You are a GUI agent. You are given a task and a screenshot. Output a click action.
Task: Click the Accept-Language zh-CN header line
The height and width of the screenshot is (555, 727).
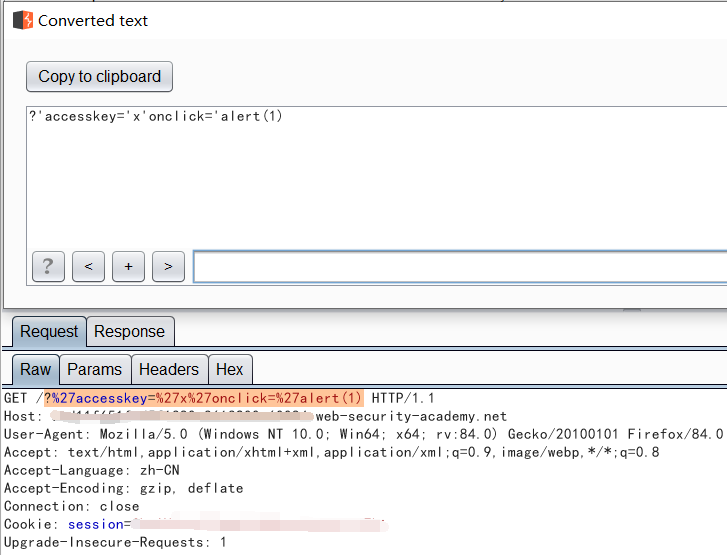coord(90,470)
